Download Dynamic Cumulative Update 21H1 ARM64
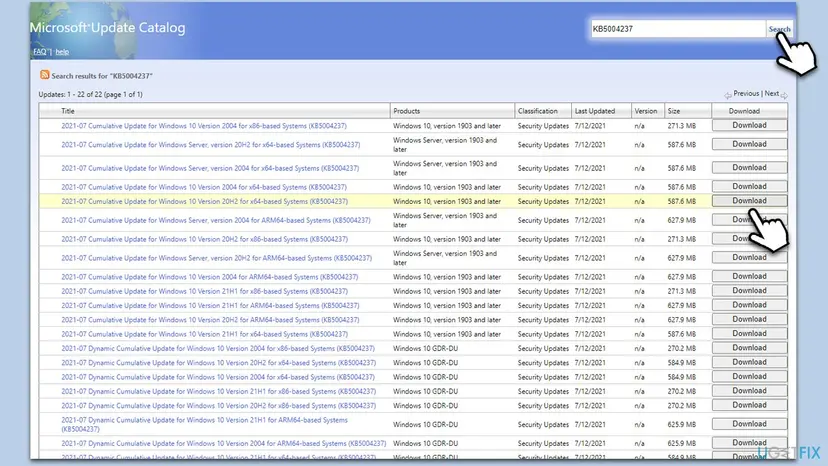This screenshot has height=466, width=828. (x=749, y=424)
